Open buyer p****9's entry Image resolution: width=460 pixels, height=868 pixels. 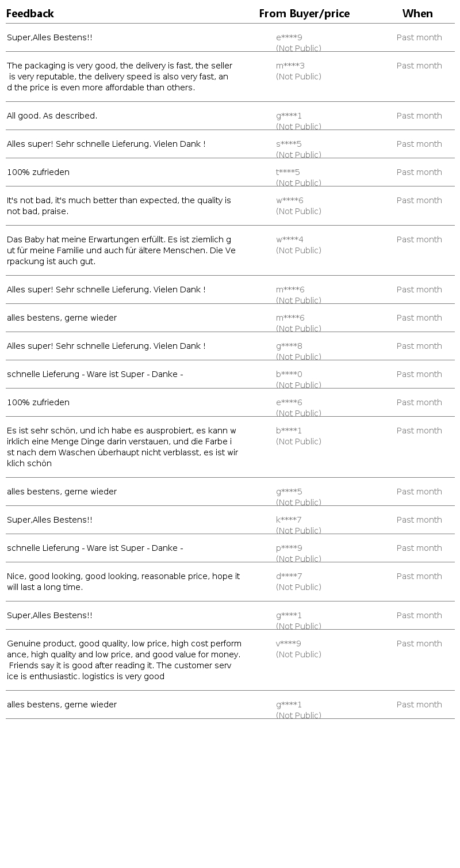pyautogui.click(x=289, y=549)
